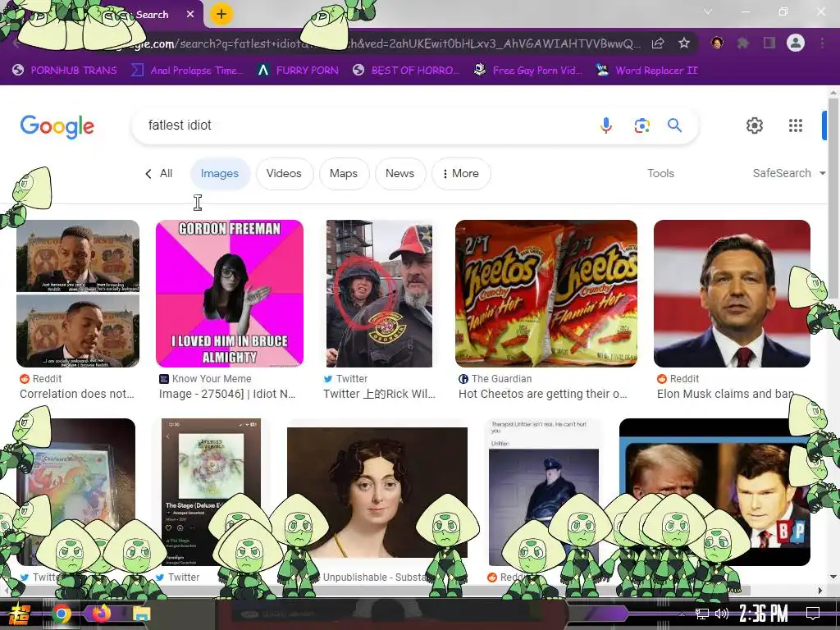The height and width of the screenshot is (630, 840).
Task: Open the Gordon Freeman meme thumbnail
Action: (x=230, y=294)
